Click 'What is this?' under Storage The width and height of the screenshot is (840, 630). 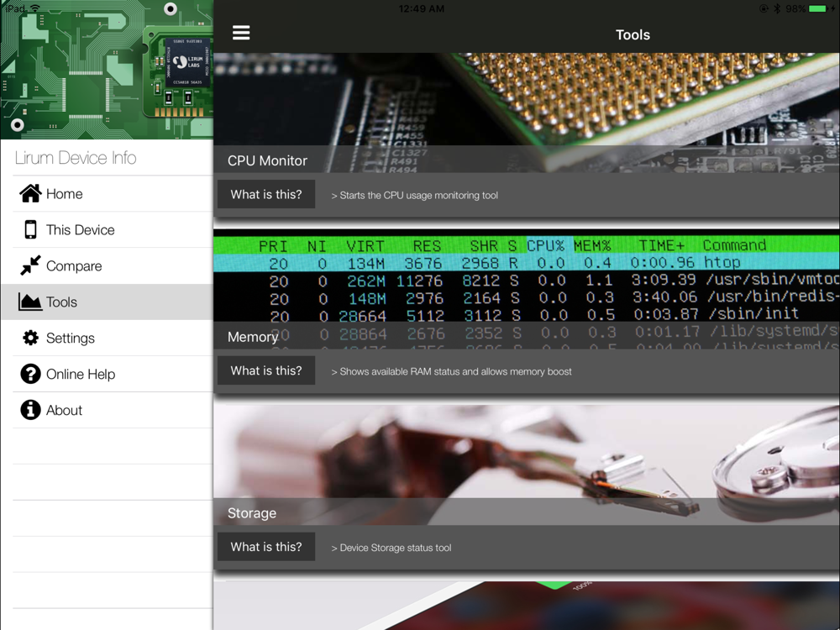tap(266, 547)
